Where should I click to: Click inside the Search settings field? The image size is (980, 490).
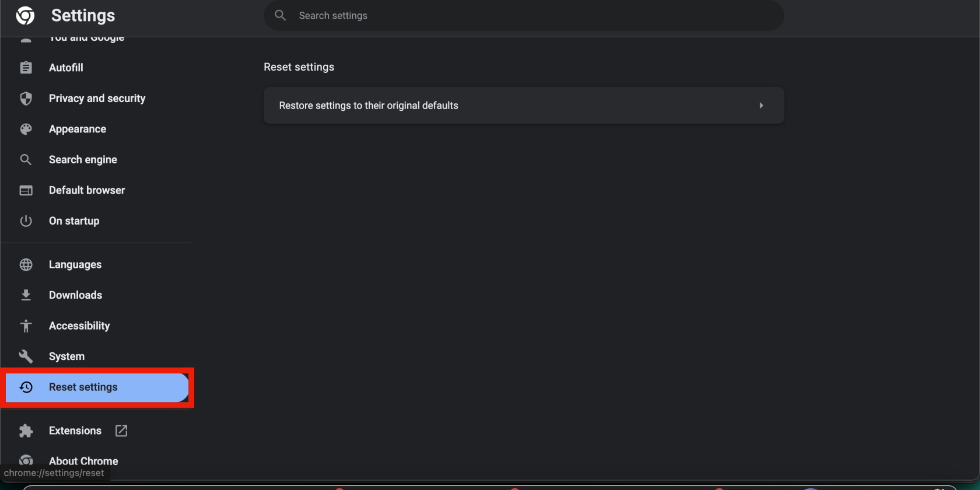tap(523, 15)
